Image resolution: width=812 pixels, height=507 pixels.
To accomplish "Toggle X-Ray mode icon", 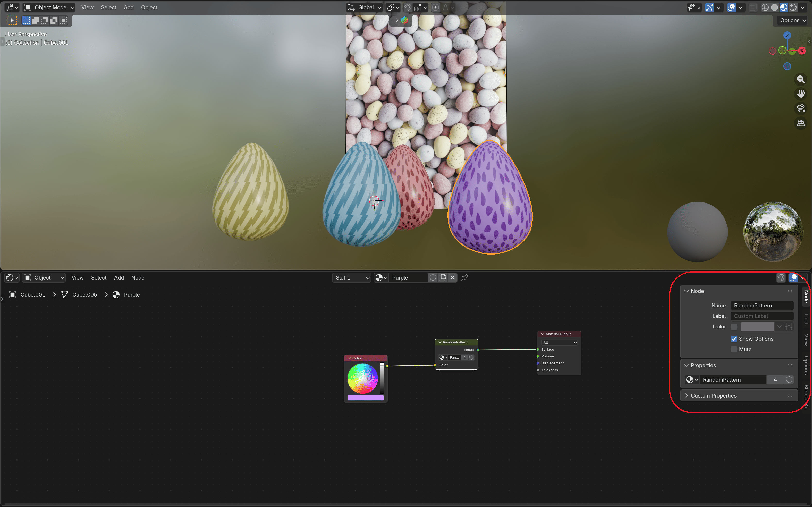I will click(x=753, y=7).
